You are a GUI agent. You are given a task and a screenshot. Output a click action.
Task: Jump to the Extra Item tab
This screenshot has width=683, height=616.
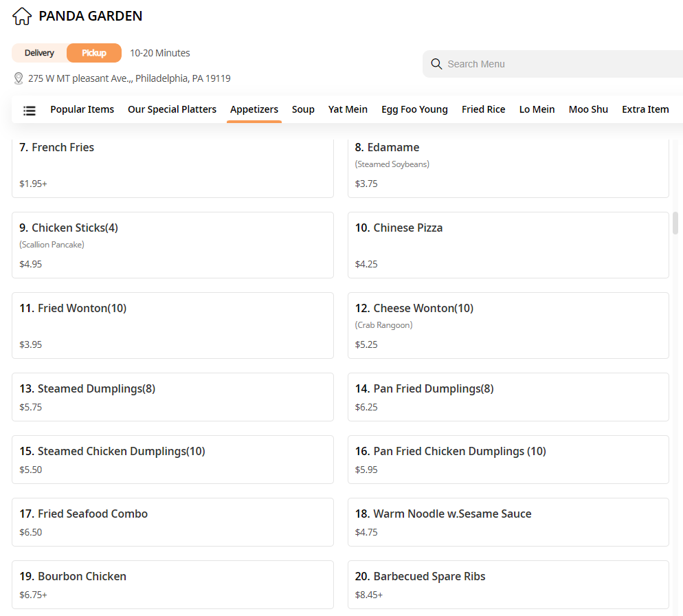645,109
